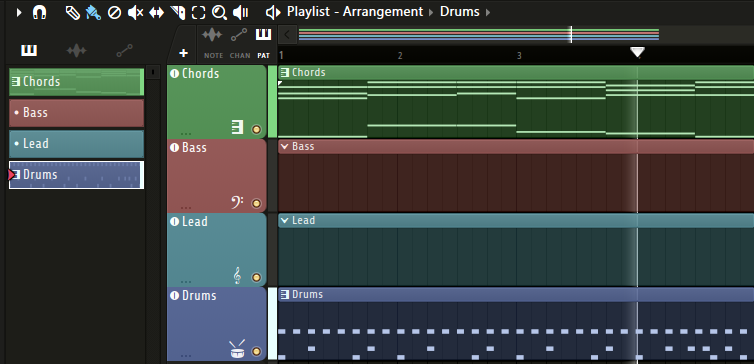This screenshot has width=754, height=364.
Task: Open the Lead clip dropdown chevron
Action: coord(285,221)
